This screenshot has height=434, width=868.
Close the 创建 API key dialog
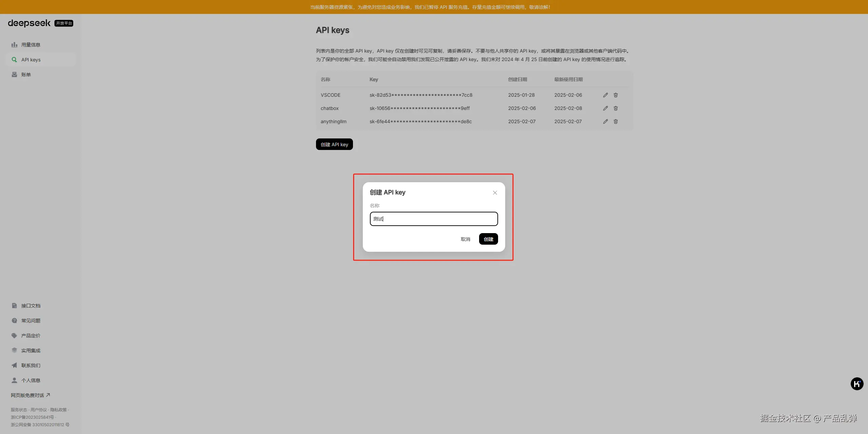click(x=495, y=193)
